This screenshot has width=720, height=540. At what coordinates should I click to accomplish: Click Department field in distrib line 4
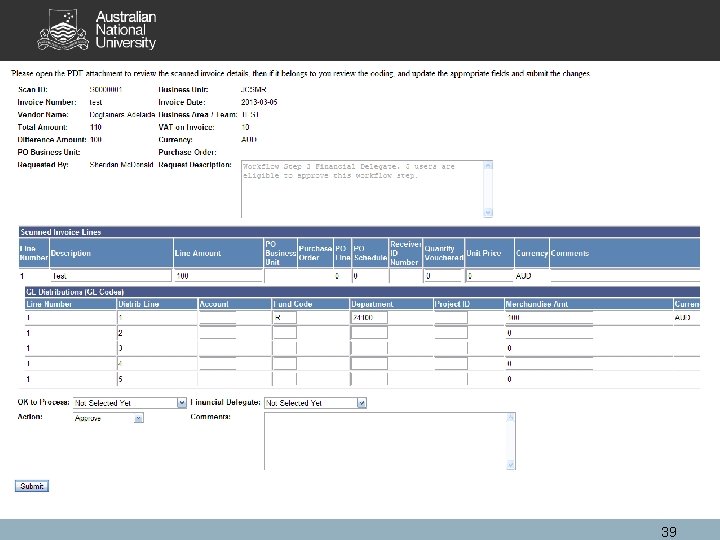click(x=369, y=363)
